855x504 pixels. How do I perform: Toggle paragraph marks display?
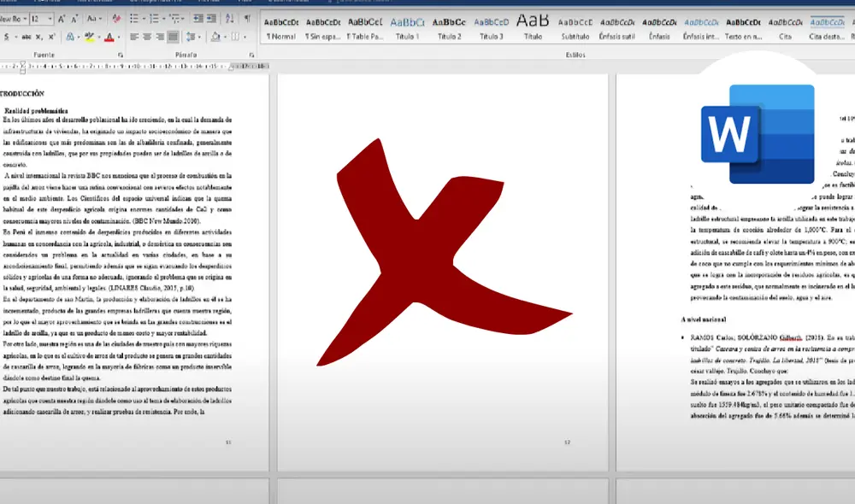click(x=247, y=19)
